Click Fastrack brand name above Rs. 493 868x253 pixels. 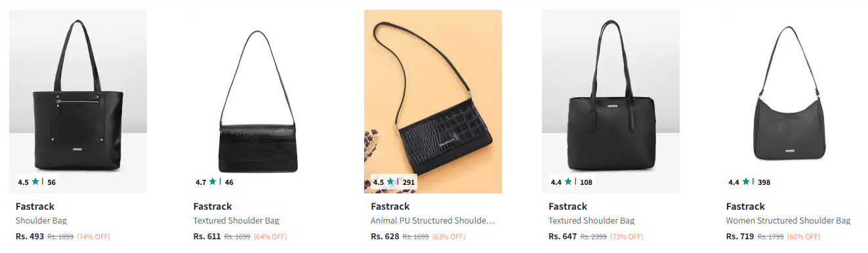tap(35, 206)
